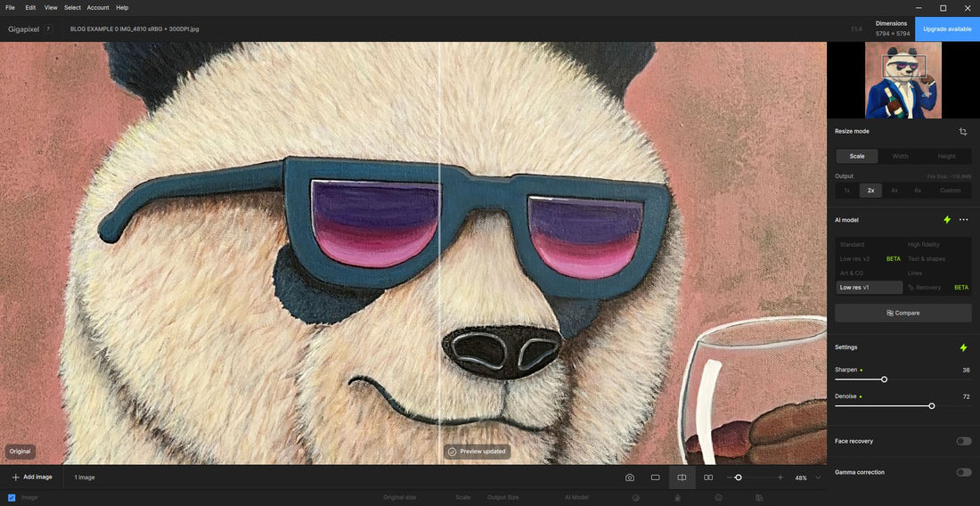Click the zoom in plus icon
The width and height of the screenshot is (980, 506).
click(780, 477)
